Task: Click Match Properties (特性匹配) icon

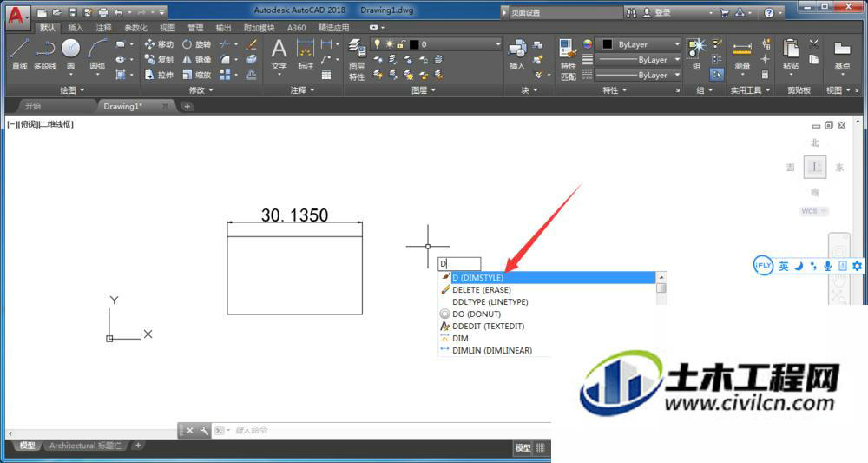Action: [569, 60]
